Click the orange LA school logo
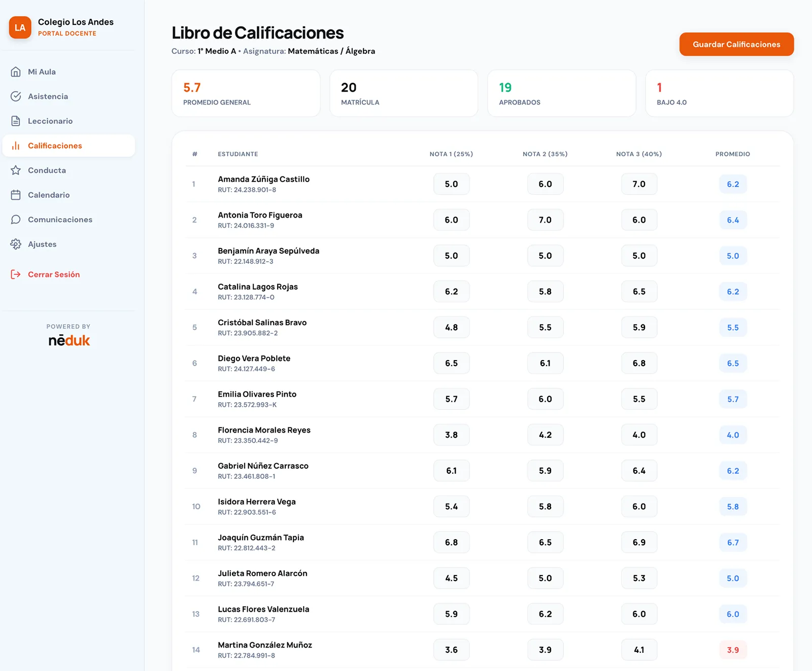 point(20,27)
